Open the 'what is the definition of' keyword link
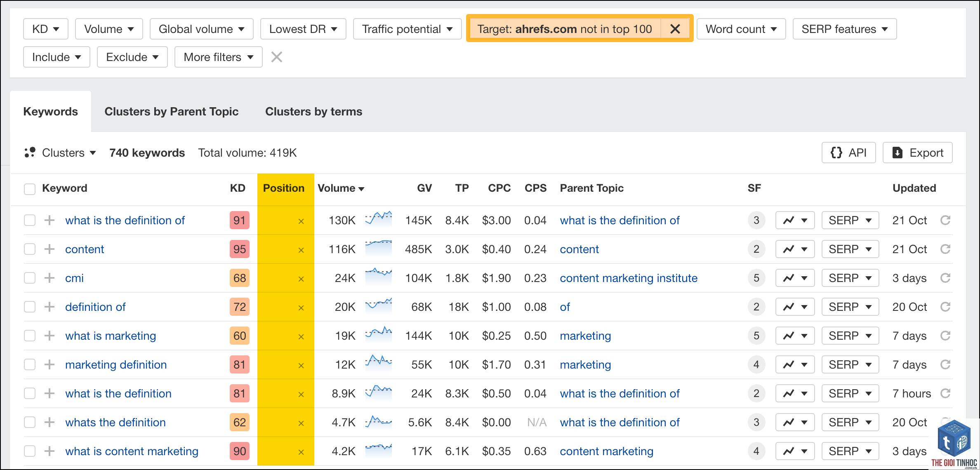Image resolution: width=980 pixels, height=470 pixels. pyautogui.click(x=125, y=220)
